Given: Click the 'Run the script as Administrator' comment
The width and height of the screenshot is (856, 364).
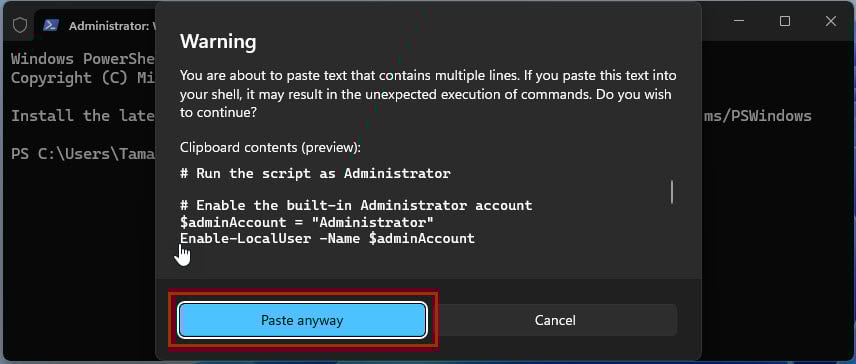Looking at the screenshot, I should tap(315, 174).
